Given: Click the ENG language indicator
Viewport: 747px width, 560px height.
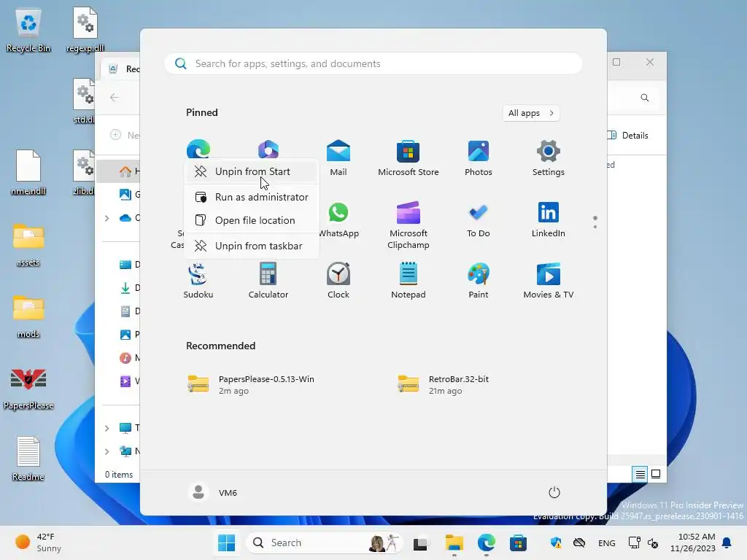Looking at the screenshot, I should point(606,542).
